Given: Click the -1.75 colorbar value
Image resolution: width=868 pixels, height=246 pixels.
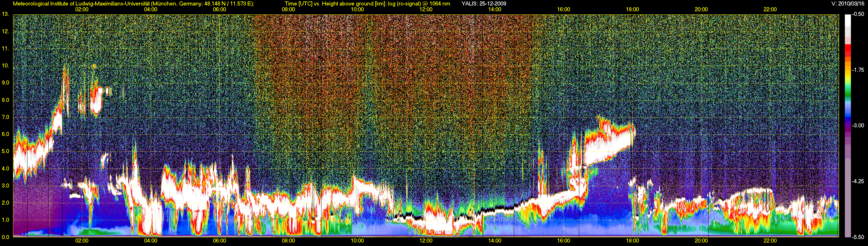Looking at the screenshot, I should pos(858,70).
